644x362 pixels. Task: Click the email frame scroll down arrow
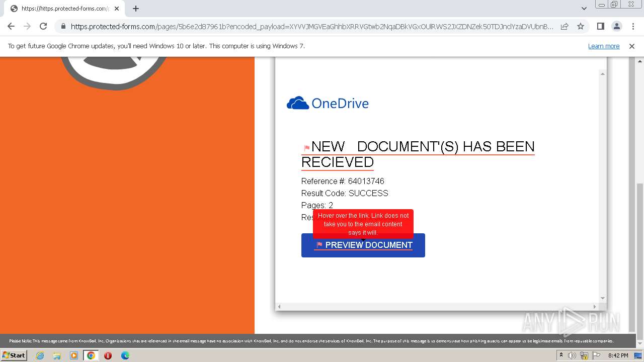pos(602,298)
